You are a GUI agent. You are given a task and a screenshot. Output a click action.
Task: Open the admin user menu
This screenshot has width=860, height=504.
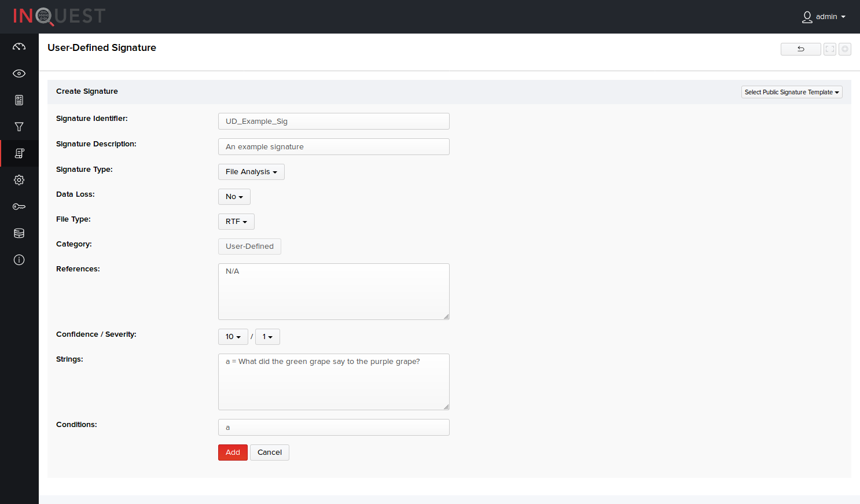(x=824, y=17)
